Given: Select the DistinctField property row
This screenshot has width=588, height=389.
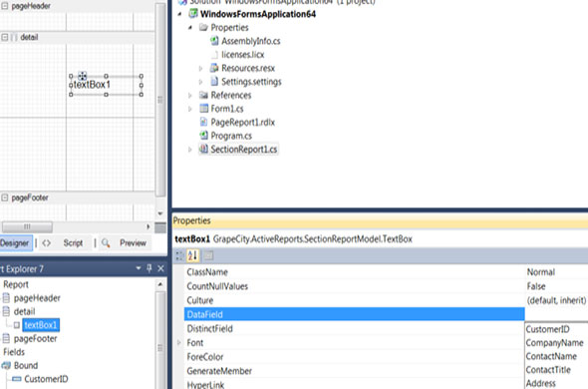Looking at the screenshot, I should 355,329.
